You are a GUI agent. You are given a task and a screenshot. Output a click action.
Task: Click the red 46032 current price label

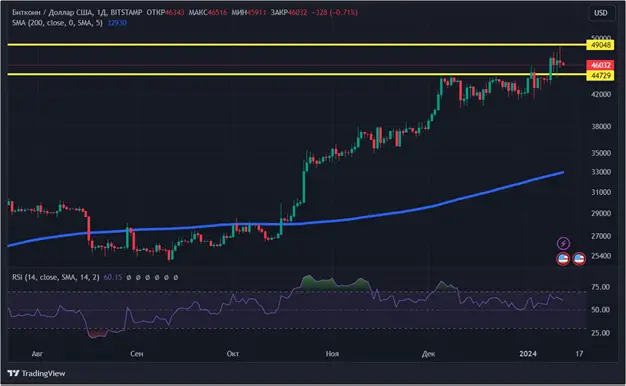coord(600,65)
